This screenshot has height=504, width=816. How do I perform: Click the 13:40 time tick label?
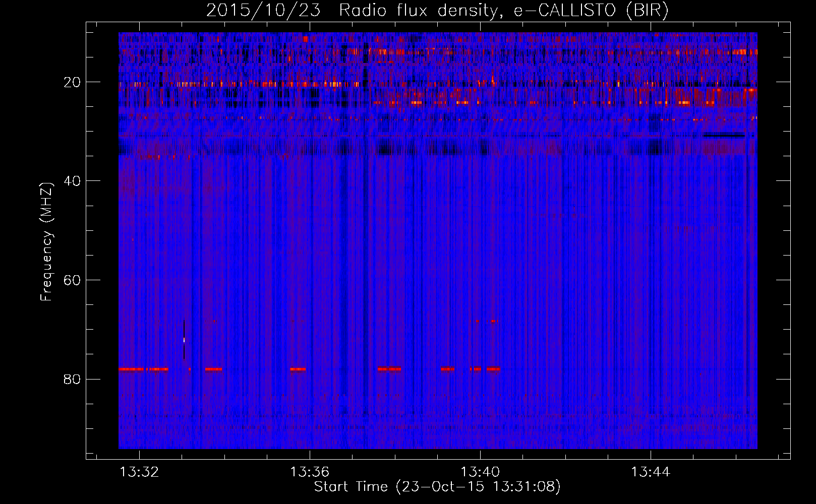coord(480,472)
